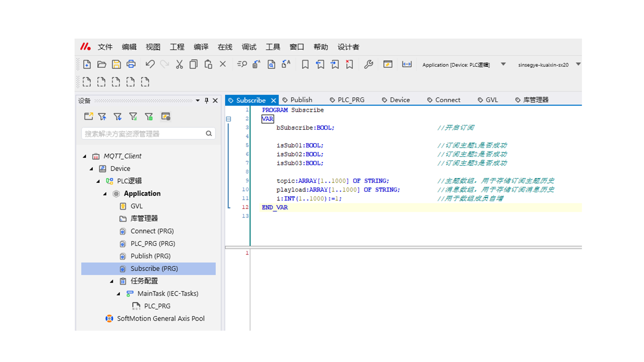Viewport: 644px width, 362px height.
Task: Click the last dashed page icon in second toolbar row
Action: (145, 82)
